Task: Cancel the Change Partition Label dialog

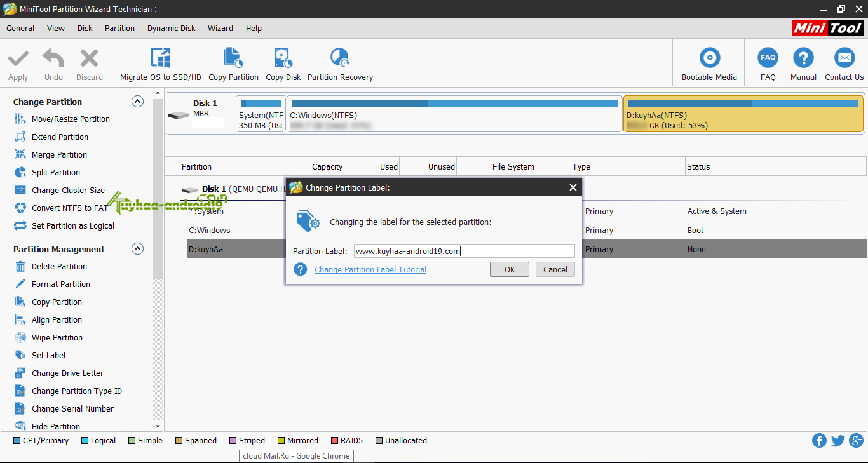Action: 555,269
